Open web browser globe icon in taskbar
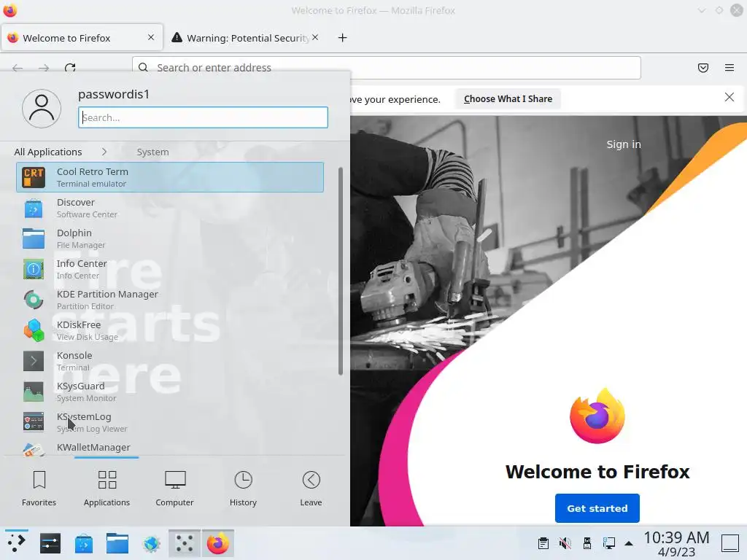The image size is (747, 560). 151,543
